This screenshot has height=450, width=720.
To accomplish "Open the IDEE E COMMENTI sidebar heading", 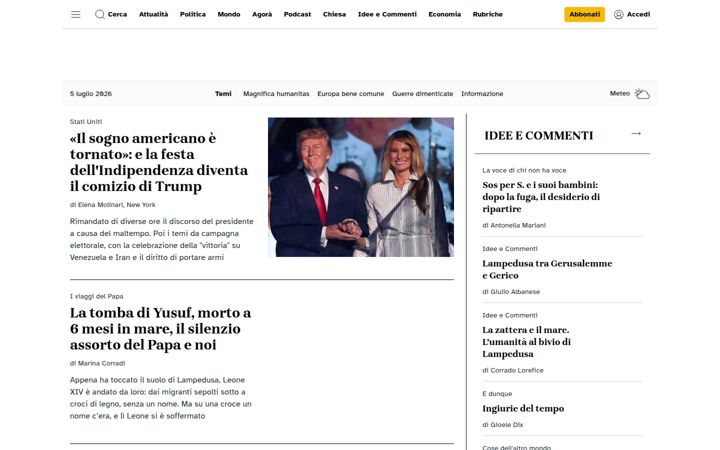I will point(539,135).
